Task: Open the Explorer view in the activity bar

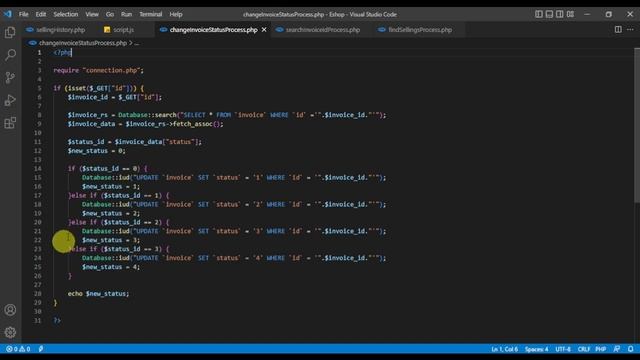Action: click(x=10, y=32)
